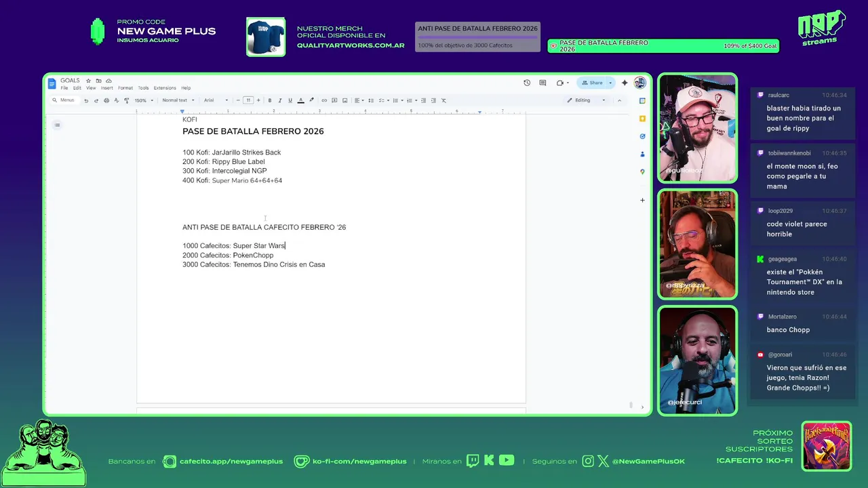This screenshot has width=868, height=488.
Task: Redo the last action
Action: pyautogui.click(x=96, y=100)
